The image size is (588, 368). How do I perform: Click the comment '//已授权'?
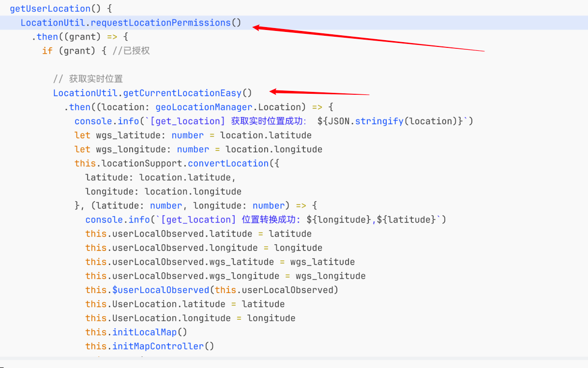click(x=131, y=51)
